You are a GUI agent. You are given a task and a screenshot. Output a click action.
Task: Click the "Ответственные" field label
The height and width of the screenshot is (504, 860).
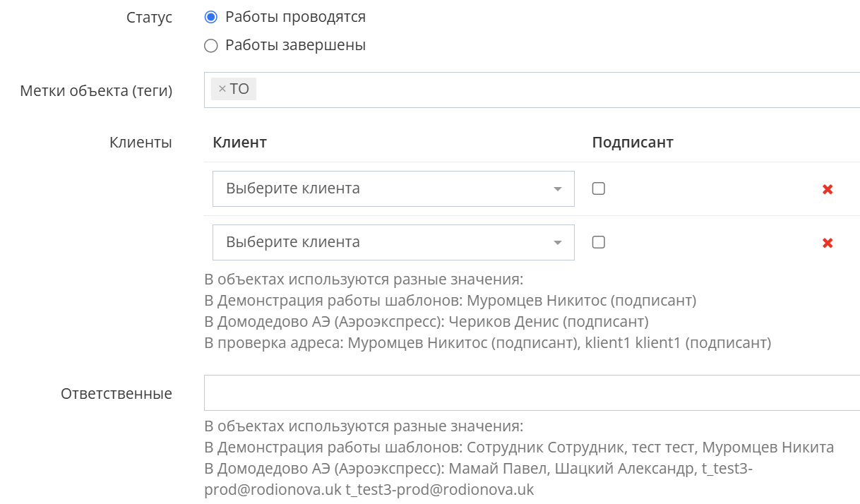116,393
